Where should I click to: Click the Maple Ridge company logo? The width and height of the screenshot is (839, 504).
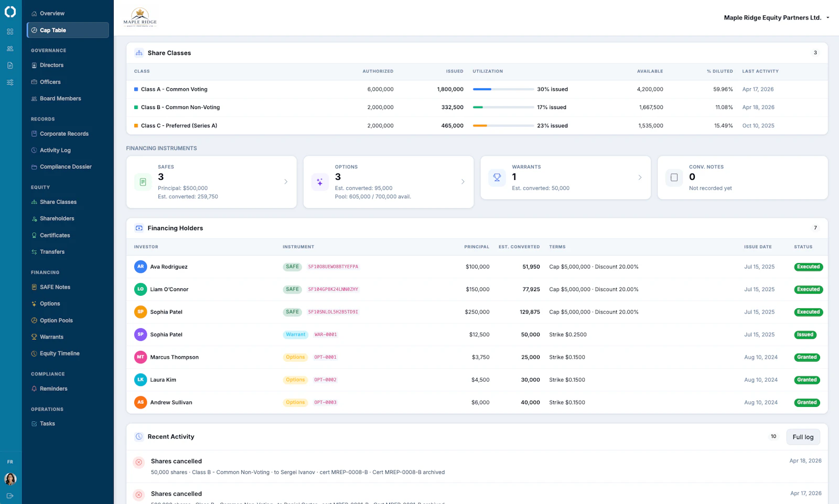[x=140, y=17]
